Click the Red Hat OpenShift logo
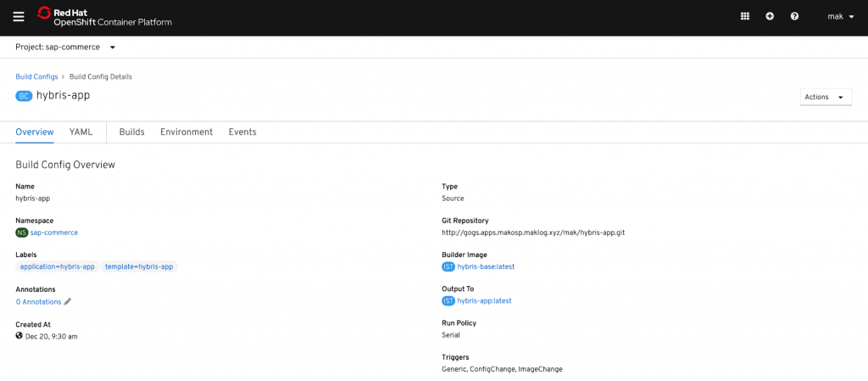868x381 pixels. 104,16
